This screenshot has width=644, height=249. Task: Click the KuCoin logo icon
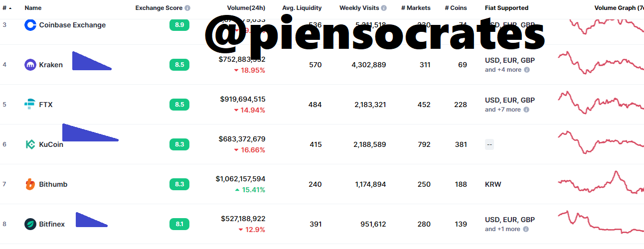[x=30, y=144]
